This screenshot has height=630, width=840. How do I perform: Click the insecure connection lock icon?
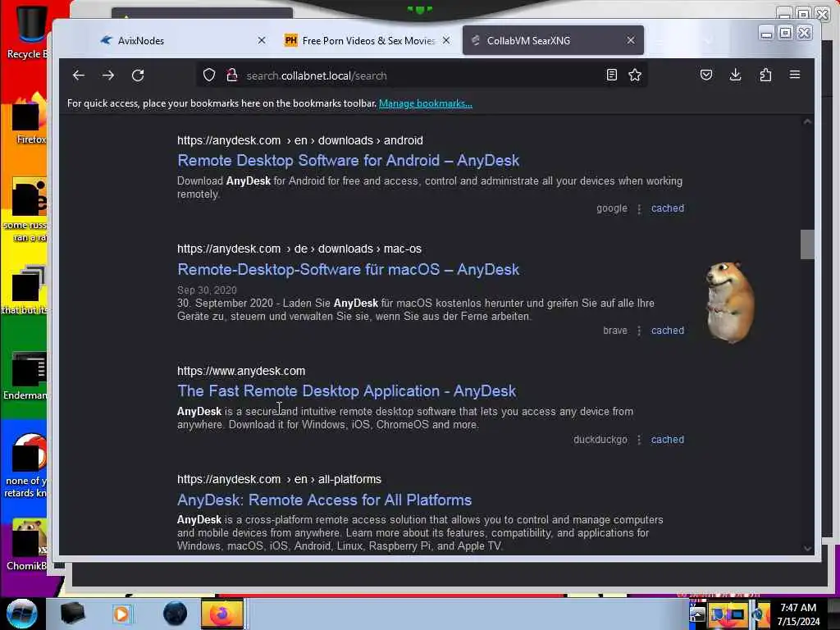[x=232, y=75]
